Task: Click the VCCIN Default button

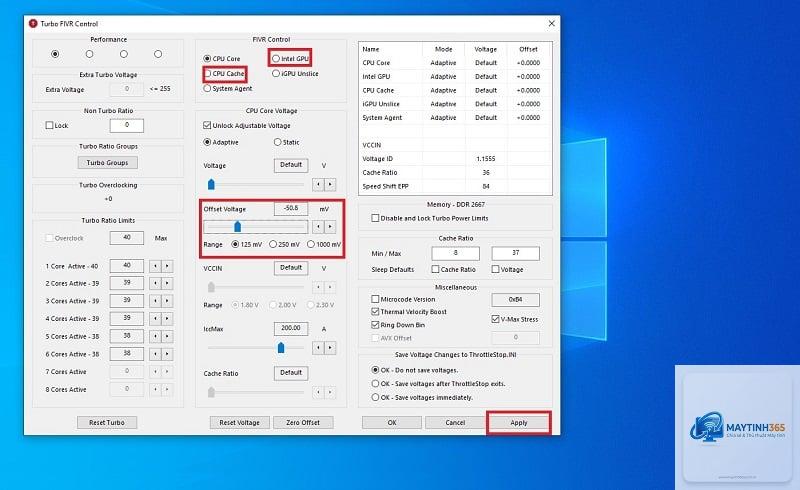Action: pyautogui.click(x=291, y=267)
